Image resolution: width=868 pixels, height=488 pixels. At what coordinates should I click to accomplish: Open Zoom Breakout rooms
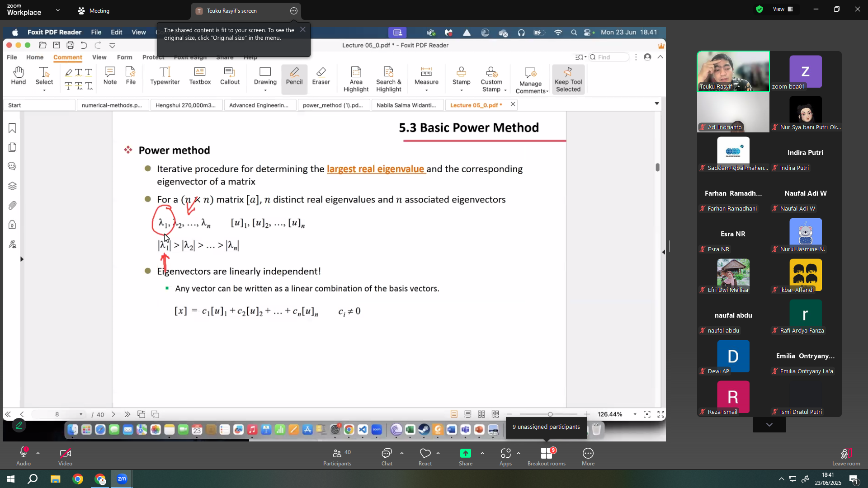pyautogui.click(x=547, y=457)
